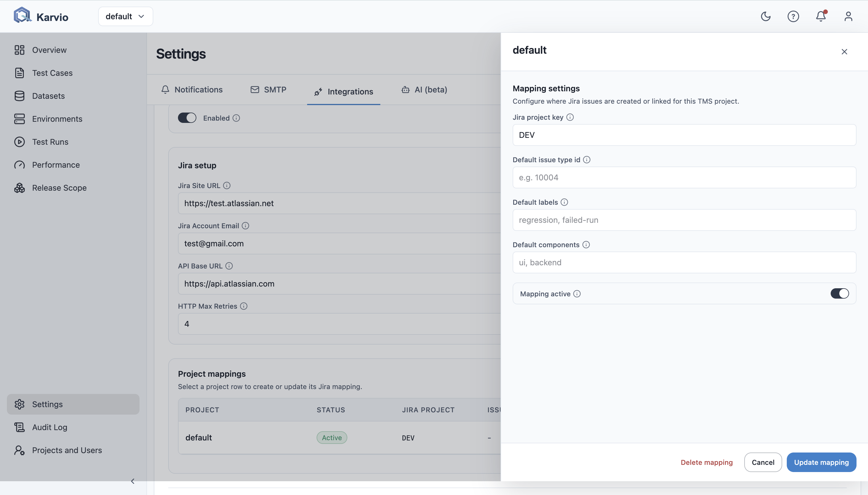Click the STATUS column header
Image resolution: width=868 pixels, height=495 pixels.
click(331, 410)
